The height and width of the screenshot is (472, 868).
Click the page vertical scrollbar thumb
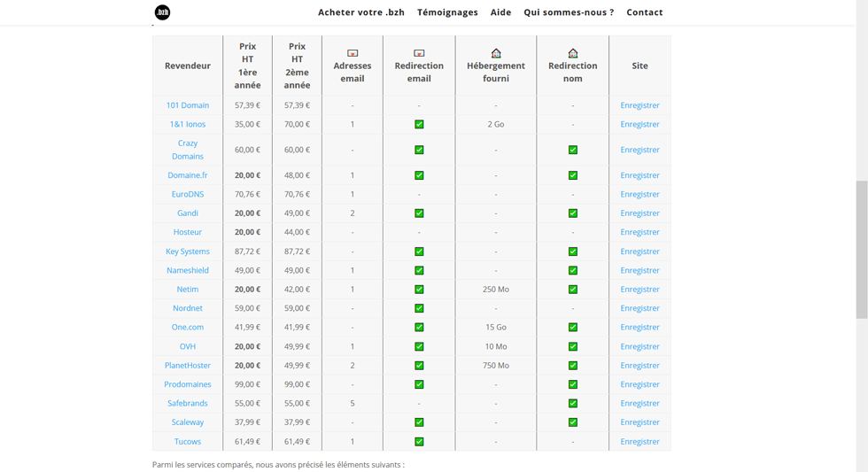coord(862,250)
